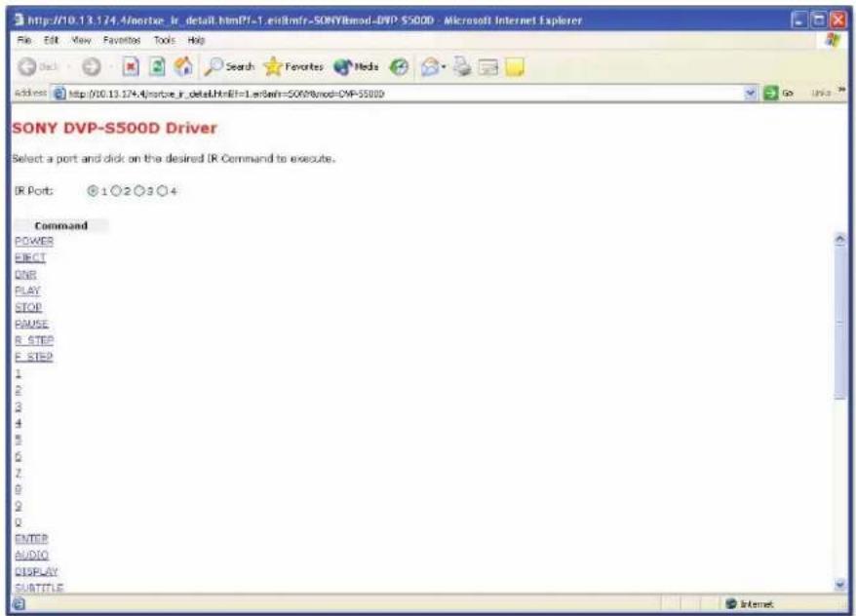Click the Back navigation button
Screen dimensions: 856x616
37,67
